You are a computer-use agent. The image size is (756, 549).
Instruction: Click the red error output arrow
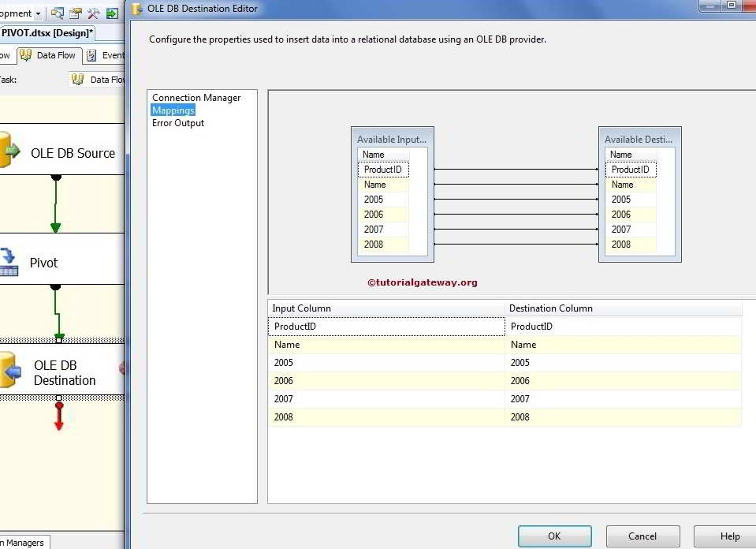(58, 416)
